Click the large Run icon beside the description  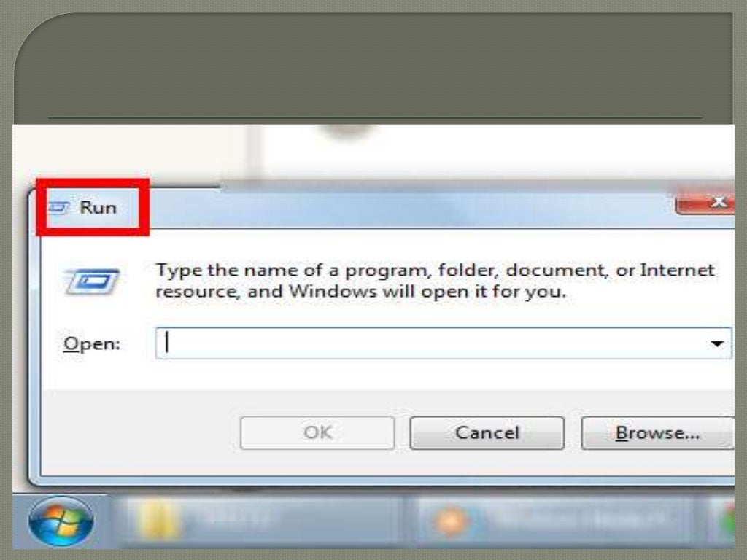[x=91, y=281]
